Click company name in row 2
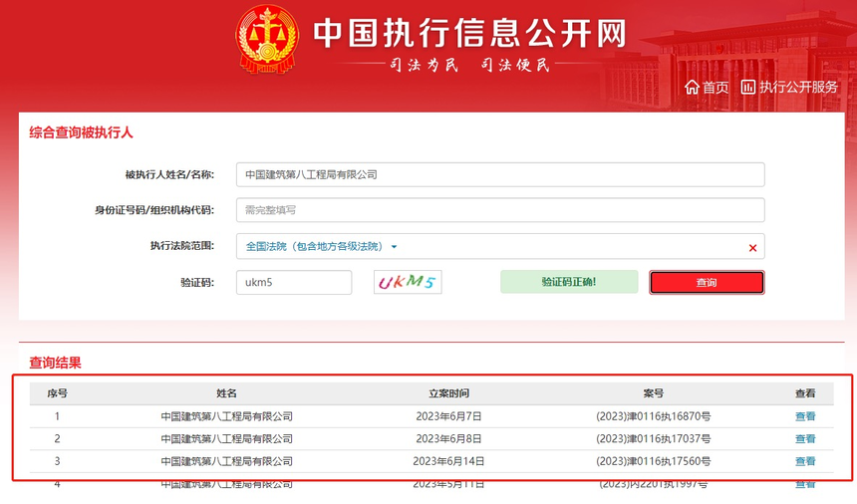The width and height of the screenshot is (857, 504). (x=227, y=439)
